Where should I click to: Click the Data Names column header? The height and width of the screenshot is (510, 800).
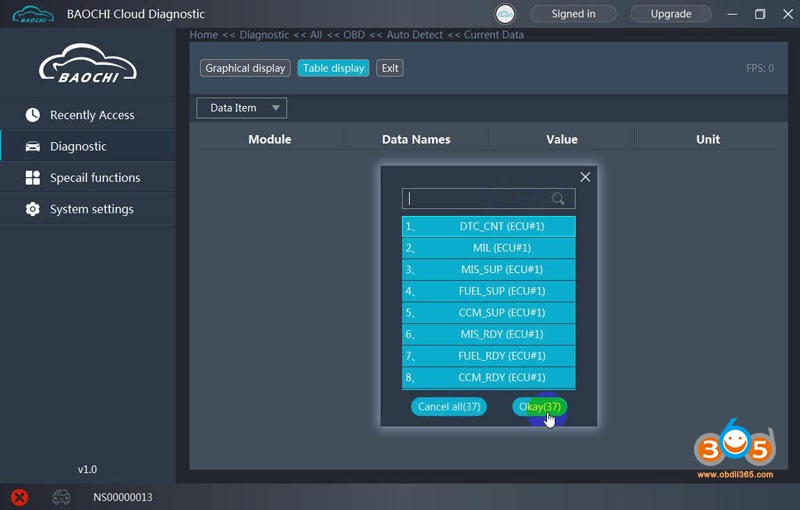(x=416, y=139)
